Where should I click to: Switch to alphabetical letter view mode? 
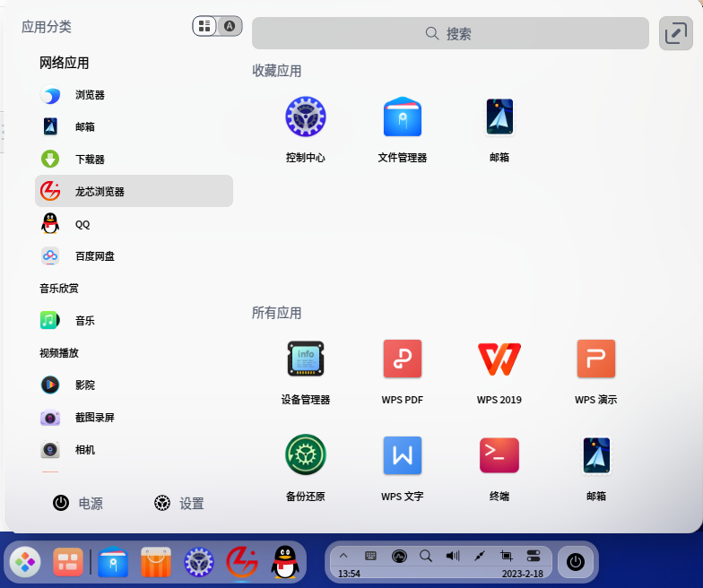[230, 26]
